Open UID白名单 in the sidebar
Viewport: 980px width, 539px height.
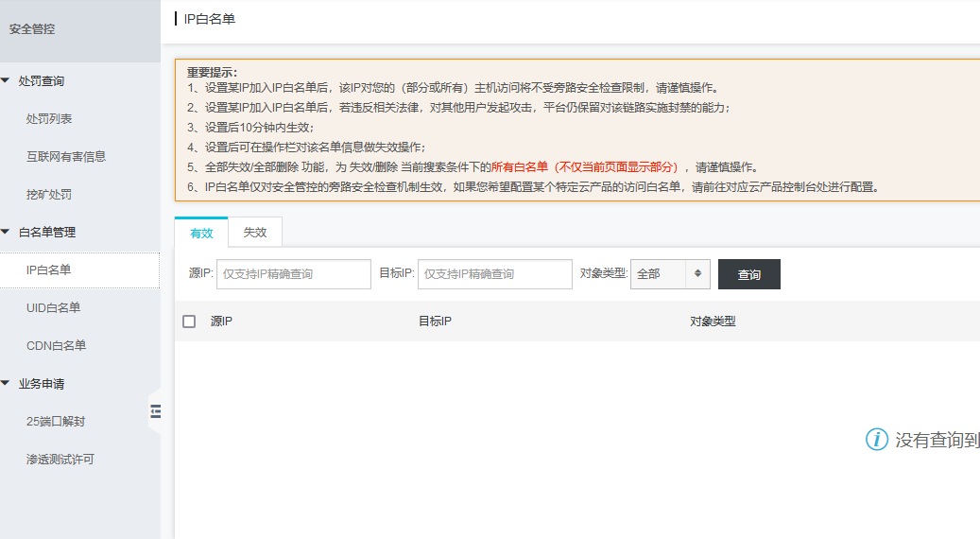tap(53, 307)
